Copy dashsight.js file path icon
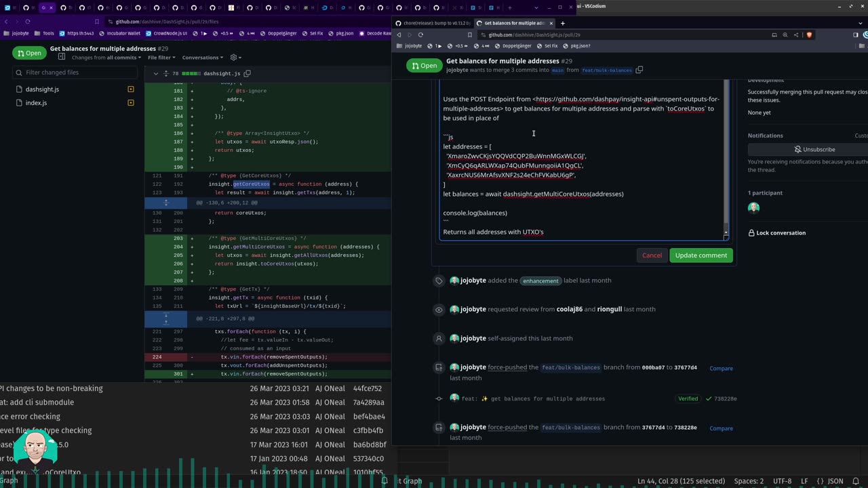Image resolution: width=868 pixels, height=488 pixels. click(248, 73)
